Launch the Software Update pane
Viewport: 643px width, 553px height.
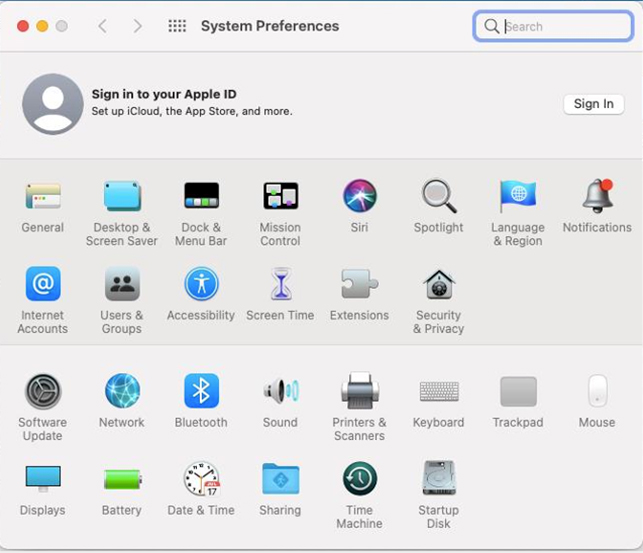[x=43, y=391]
